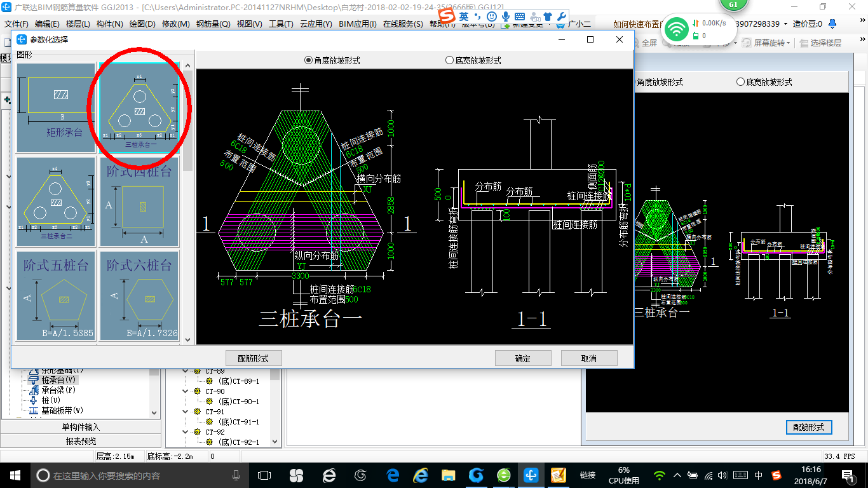Open Task View on the taskbar
The height and width of the screenshot is (488, 868).
click(x=264, y=475)
